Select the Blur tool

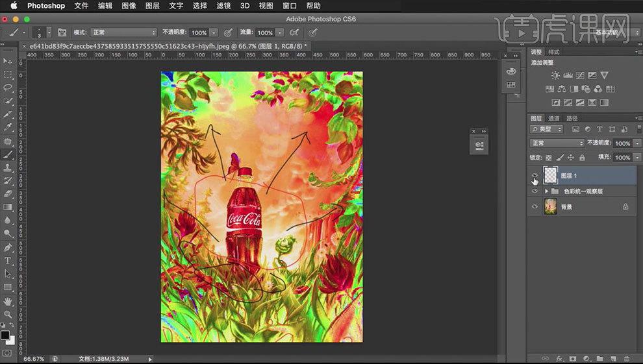(7, 220)
